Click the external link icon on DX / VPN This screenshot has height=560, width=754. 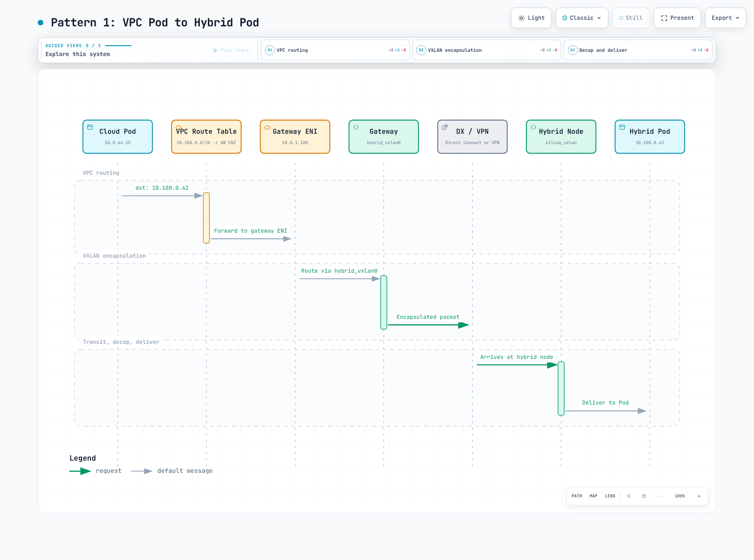coord(444,127)
